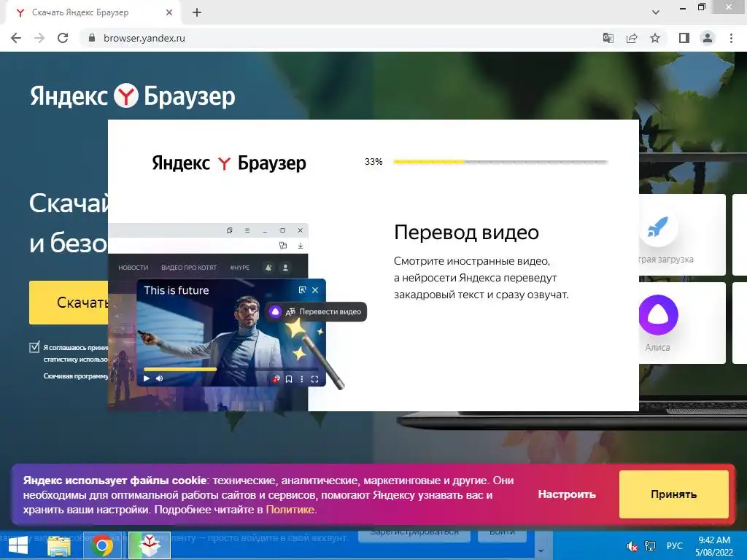The image size is (747, 560).
Task: Click the share page icon in address bar
Action: pyautogui.click(x=632, y=38)
